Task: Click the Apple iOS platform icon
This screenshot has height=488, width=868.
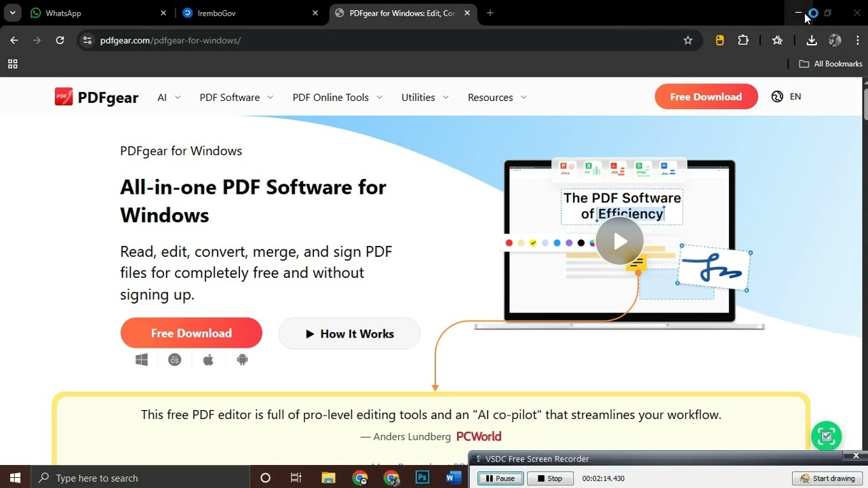Action: (208, 360)
